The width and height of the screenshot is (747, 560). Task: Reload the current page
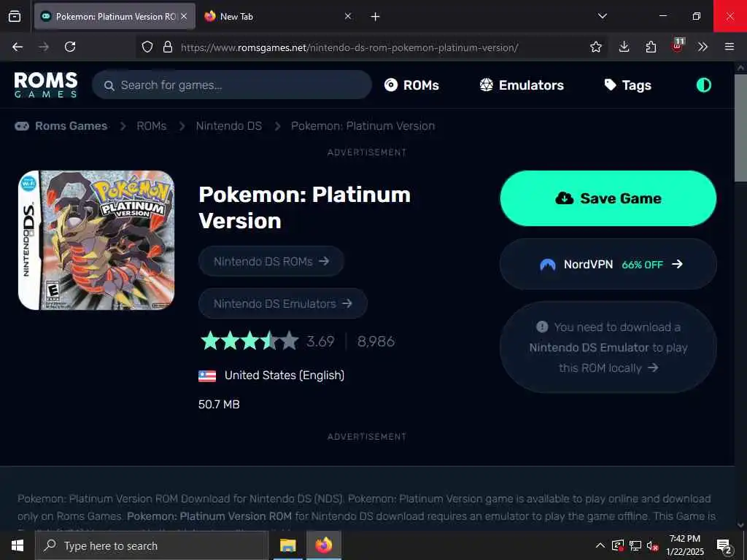point(70,47)
